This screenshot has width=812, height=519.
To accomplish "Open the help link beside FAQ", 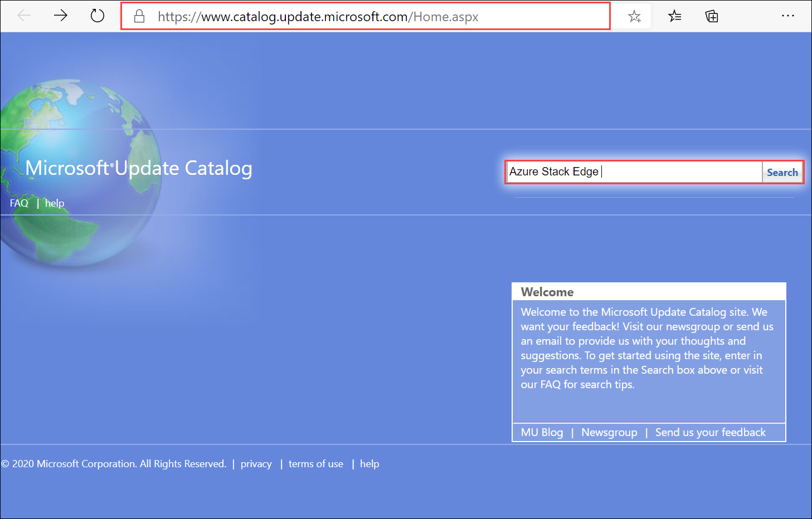I will pos(55,203).
